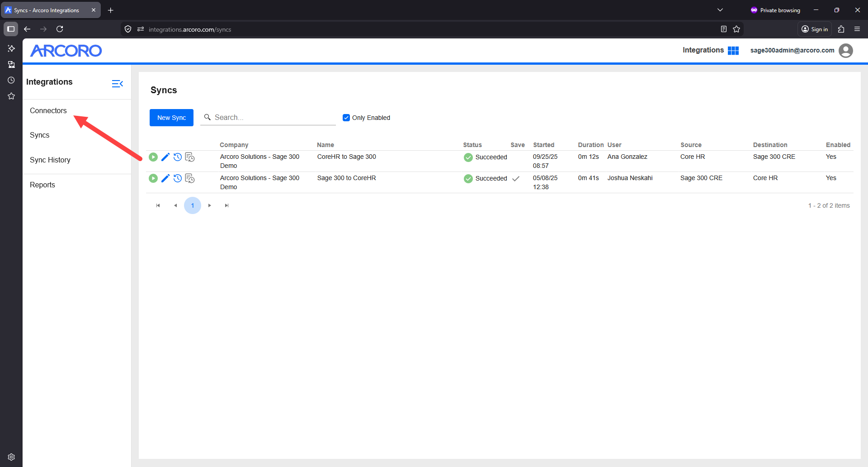The image size is (868, 467).
Task: Uncheck the Only Enabled checkbox
Action: pyautogui.click(x=346, y=118)
